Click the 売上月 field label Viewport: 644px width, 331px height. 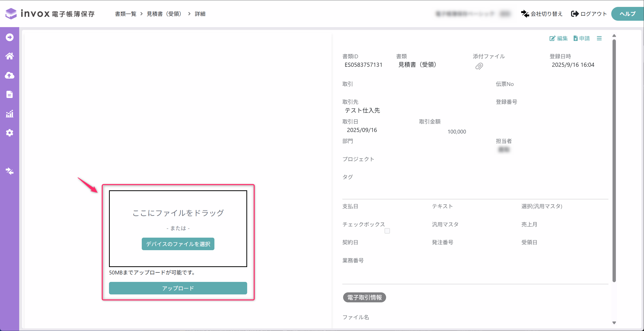(529, 224)
